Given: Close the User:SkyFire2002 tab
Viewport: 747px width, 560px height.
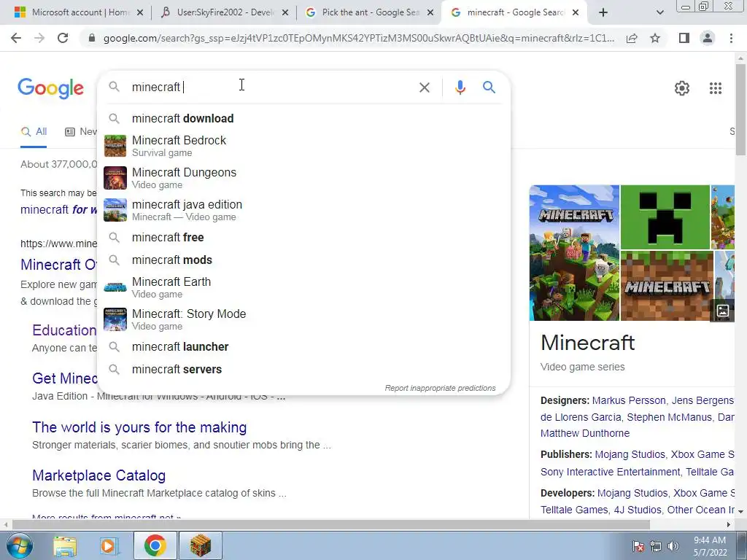Looking at the screenshot, I should tap(285, 12).
